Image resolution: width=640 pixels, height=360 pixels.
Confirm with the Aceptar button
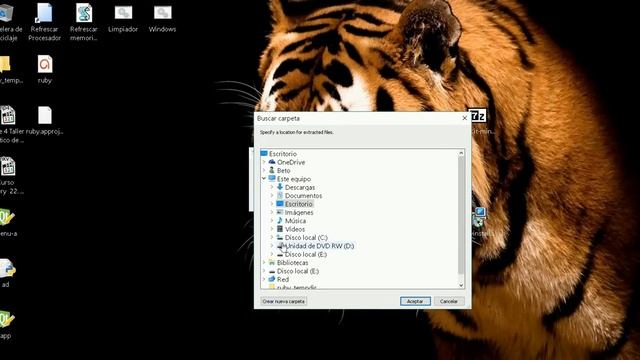point(415,301)
